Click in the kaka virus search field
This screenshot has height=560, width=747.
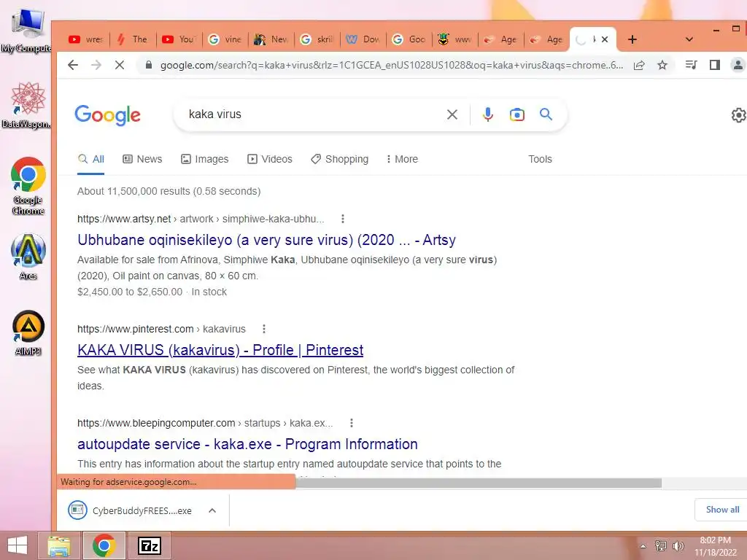[x=309, y=114]
